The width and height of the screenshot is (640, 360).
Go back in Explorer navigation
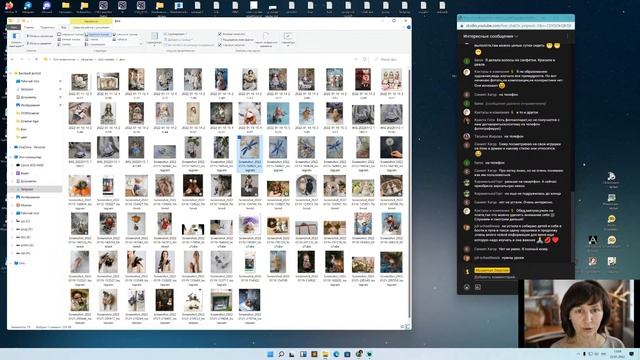(x=12, y=59)
